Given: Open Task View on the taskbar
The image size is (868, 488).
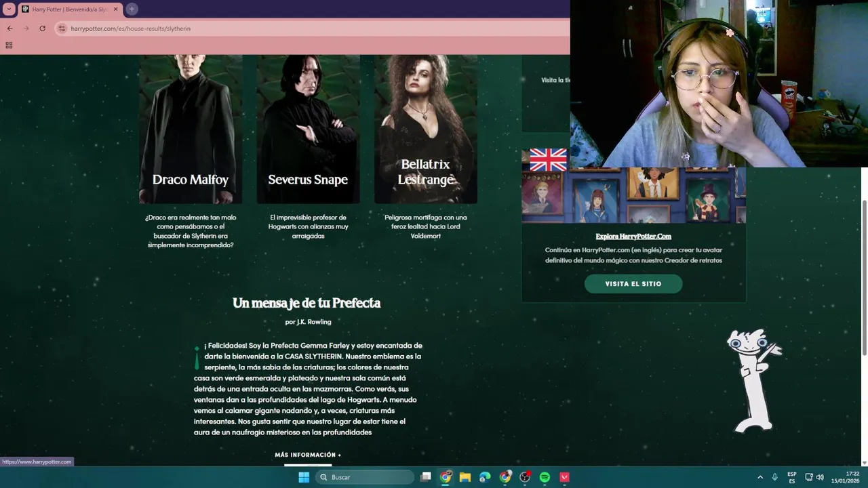Looking at the screenshot, I should click(x=425, y=477).
